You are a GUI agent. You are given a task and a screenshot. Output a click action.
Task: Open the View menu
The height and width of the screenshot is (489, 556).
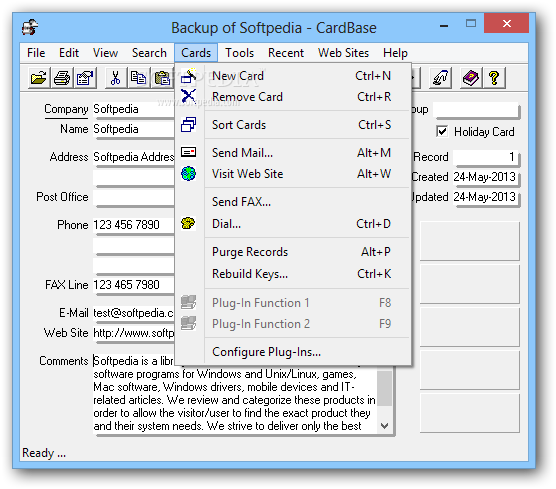tap(105, 53)
